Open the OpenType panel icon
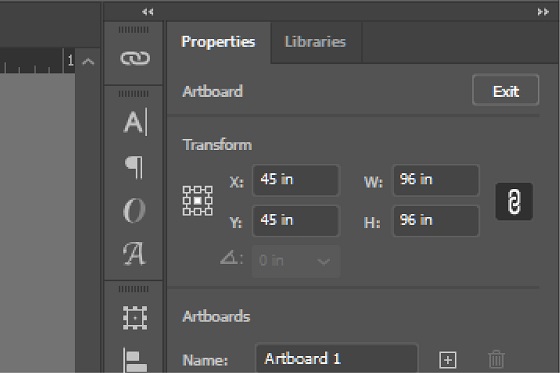The width and height of the screenshot is (560, 373). [134, 210]
